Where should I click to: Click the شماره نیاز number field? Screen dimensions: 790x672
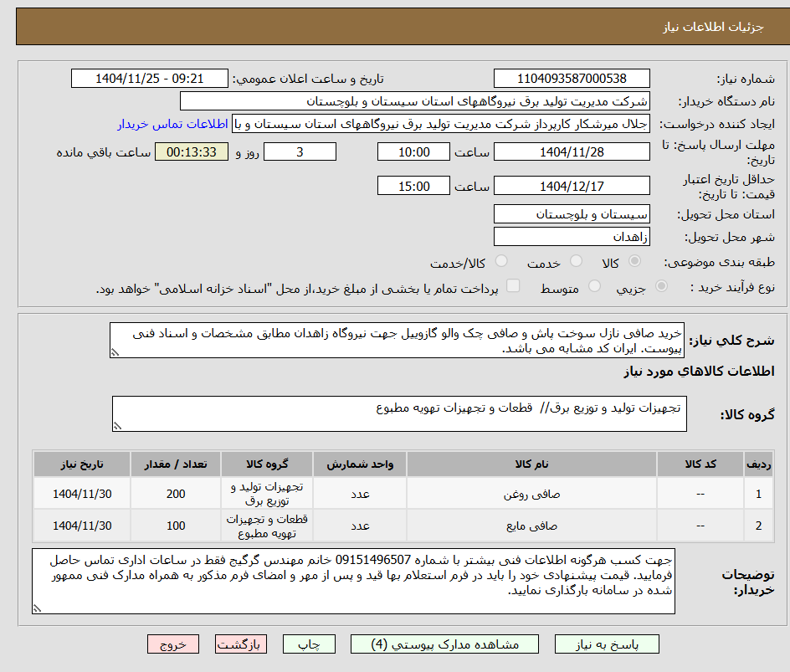pyautogui.click(x=572, y=79)
